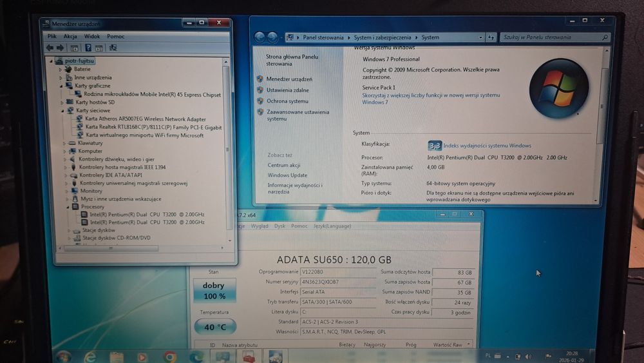Click the Monitory category icon

coord(74,191)
